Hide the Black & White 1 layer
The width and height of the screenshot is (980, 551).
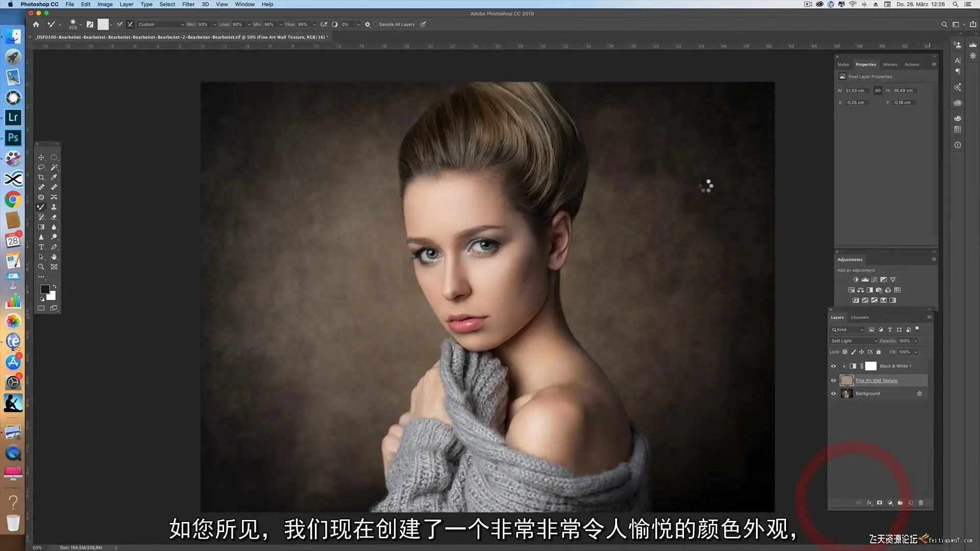(x=834, y=366)
